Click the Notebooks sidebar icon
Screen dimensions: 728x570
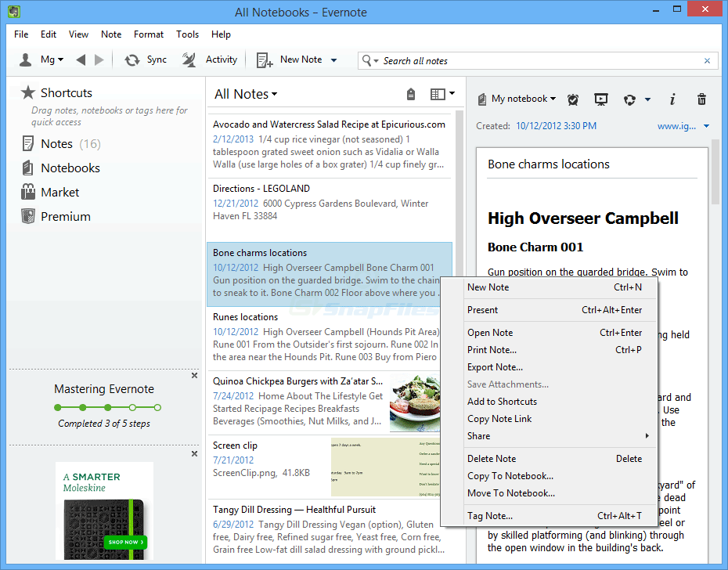click(x=28, y=168)
